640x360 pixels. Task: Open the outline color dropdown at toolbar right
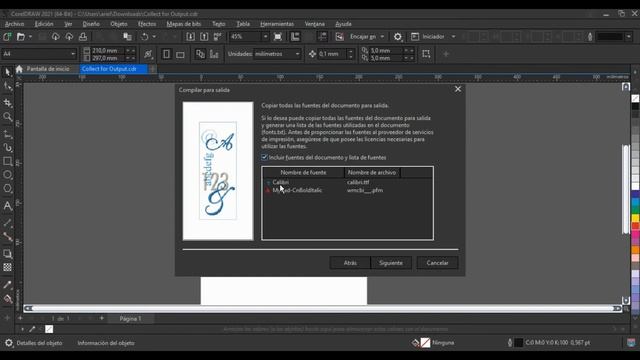[629, 37]
